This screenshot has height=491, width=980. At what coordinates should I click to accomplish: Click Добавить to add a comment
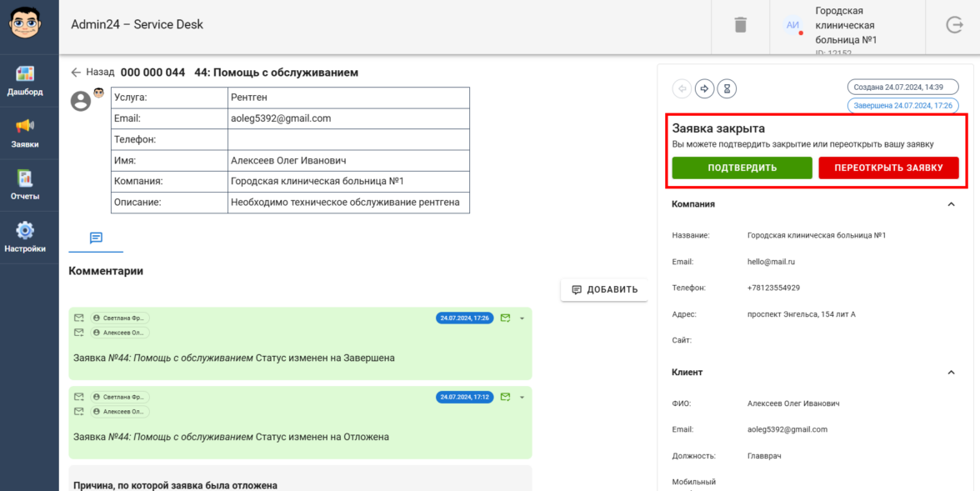click(x=604, y=290)
